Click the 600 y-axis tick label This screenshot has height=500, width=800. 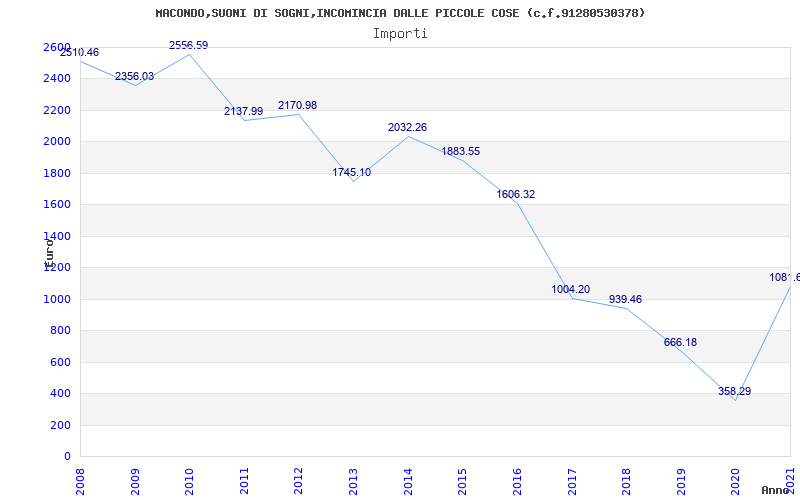60,362
